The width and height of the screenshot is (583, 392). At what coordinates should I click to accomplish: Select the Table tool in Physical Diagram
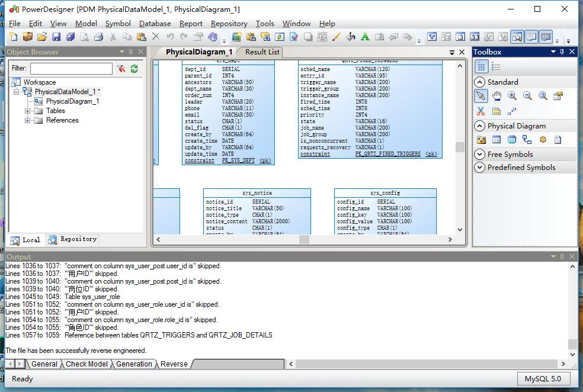pos(496,140)
